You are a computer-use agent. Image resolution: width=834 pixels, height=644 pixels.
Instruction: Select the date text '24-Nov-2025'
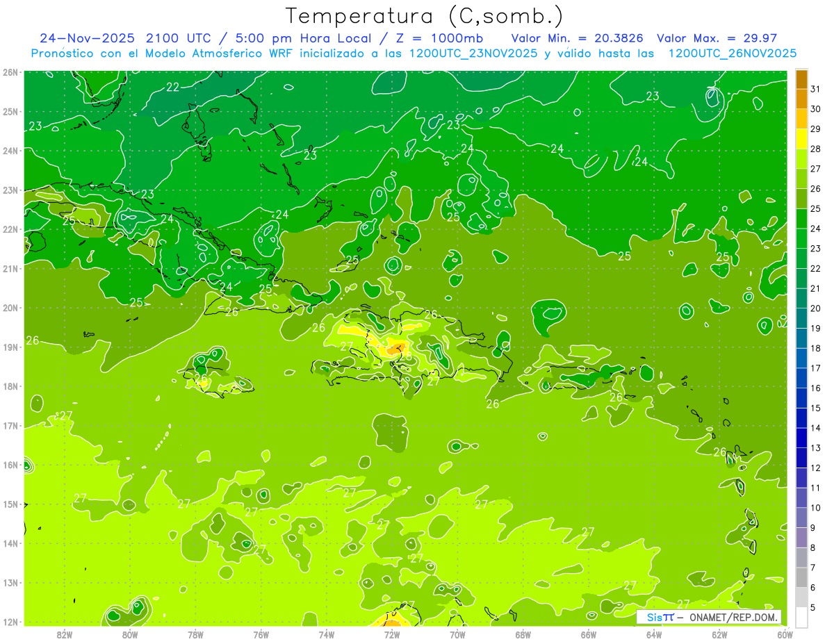tap(87, 38)
